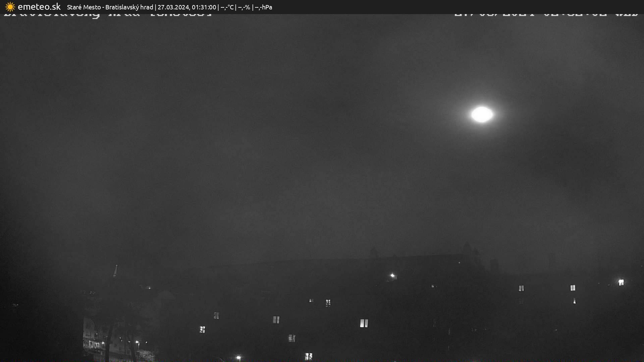Click the humidity percent reading
This screenshot has height=362, width=644.
pos(244,7)
